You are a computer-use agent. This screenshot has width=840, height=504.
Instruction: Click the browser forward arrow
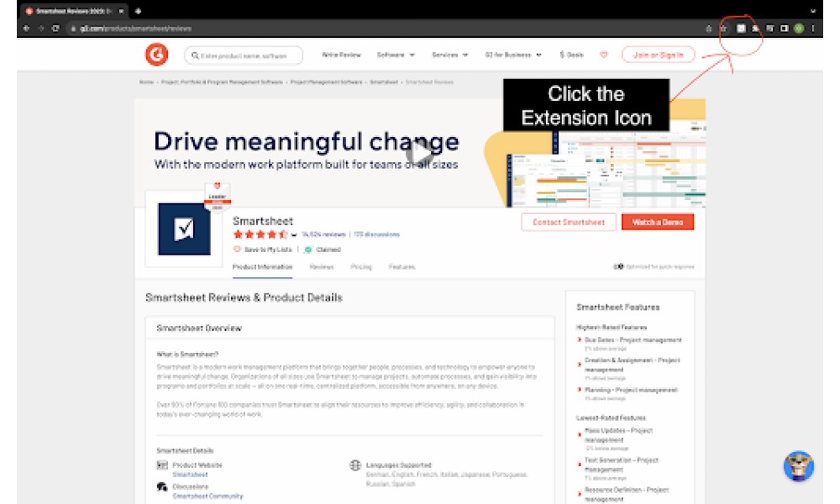40,29
